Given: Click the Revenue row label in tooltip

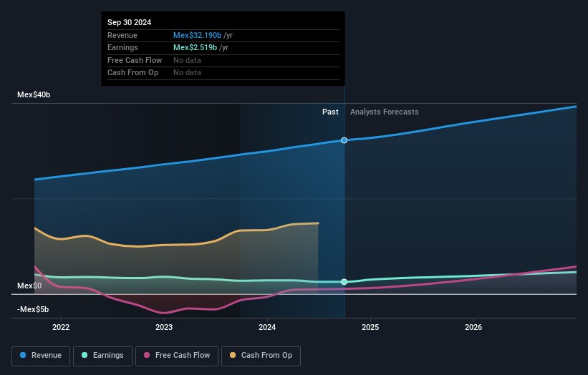Looking at the screenshot, I should pos(122,35).
